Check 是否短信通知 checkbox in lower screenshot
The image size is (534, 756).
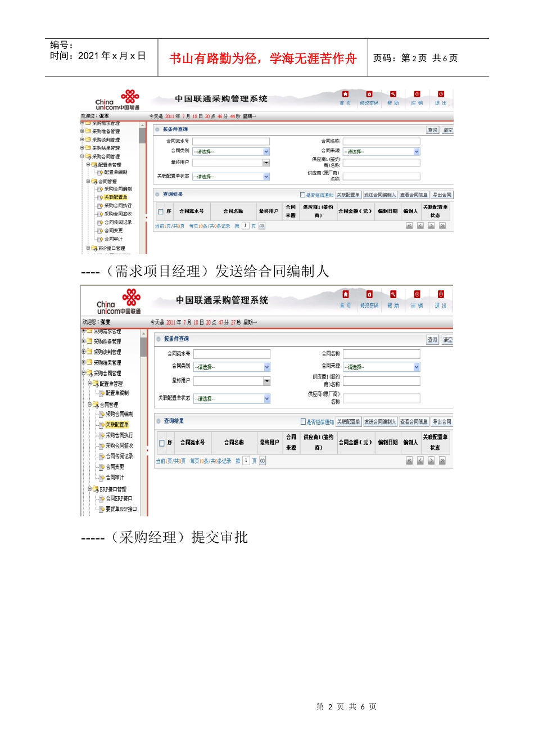pos(304,421)
